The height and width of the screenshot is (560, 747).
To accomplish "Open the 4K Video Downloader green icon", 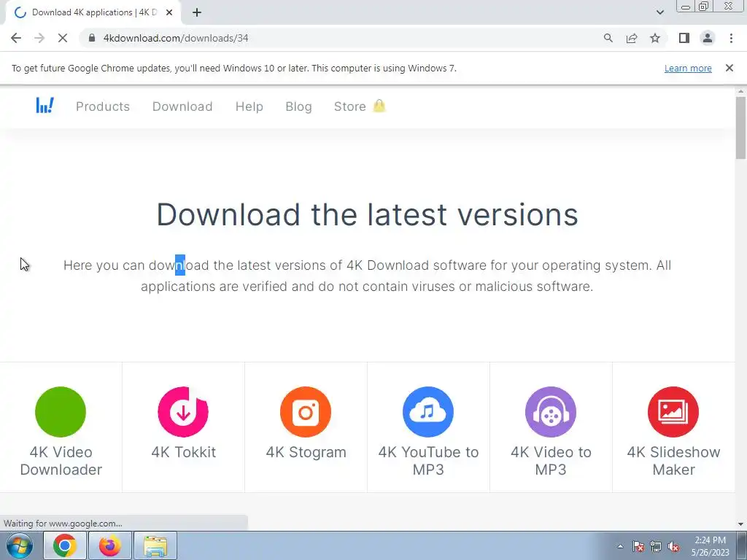I will tap(61, 411).
